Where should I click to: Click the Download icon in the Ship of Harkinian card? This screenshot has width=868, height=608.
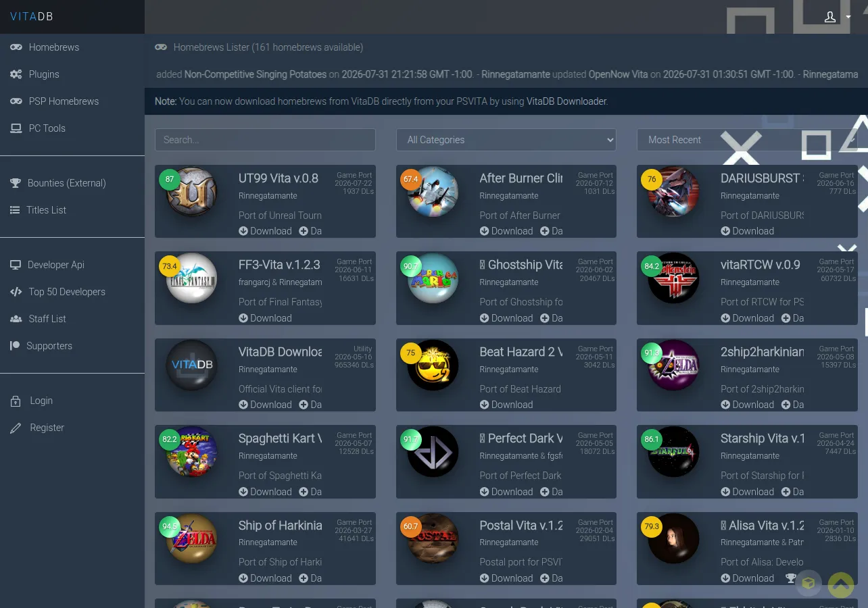coord(243,578)
